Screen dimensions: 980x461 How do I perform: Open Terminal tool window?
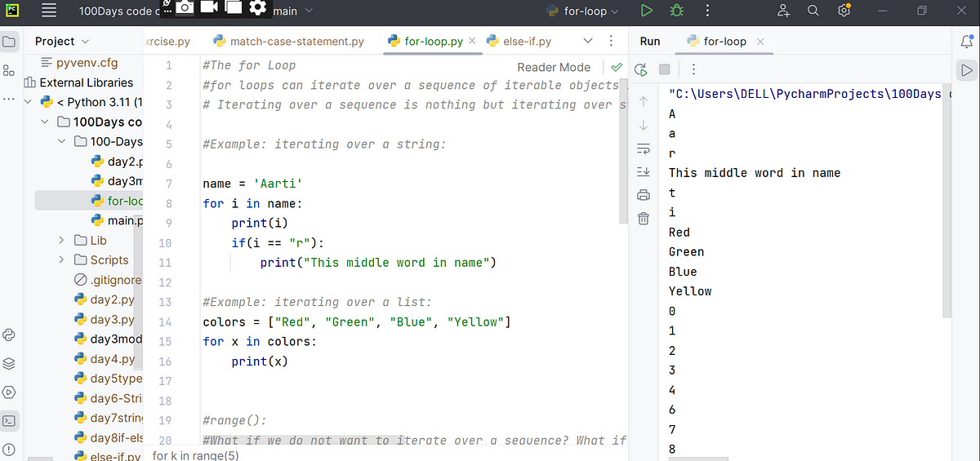pos(9,421)
